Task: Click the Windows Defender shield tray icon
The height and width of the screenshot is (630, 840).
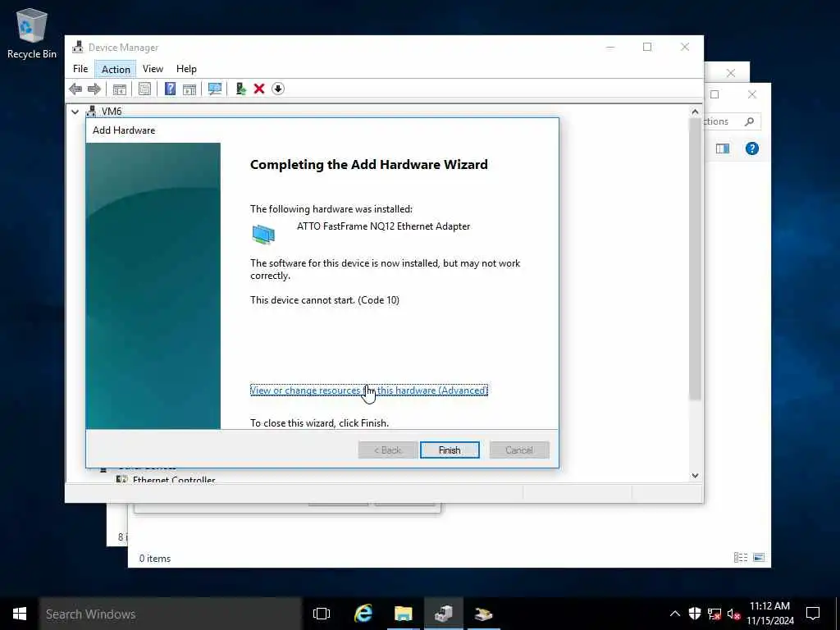Action: point(695,614)
